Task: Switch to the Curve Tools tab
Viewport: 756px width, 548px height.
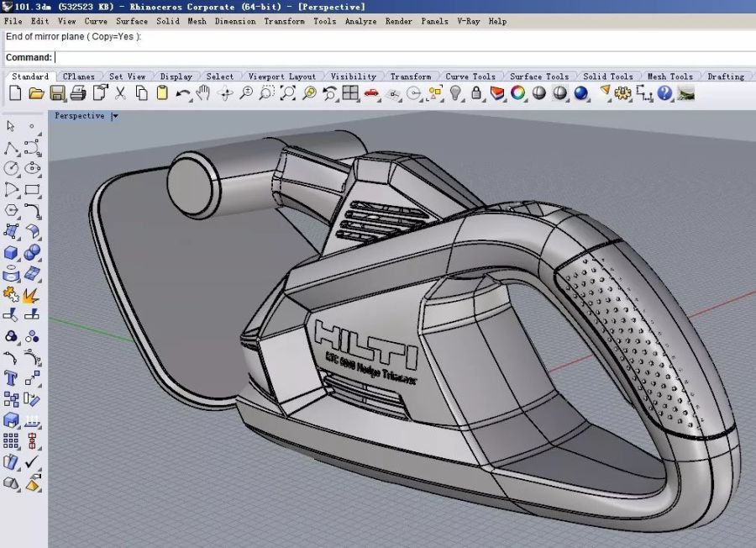Action: click(470, 76)
